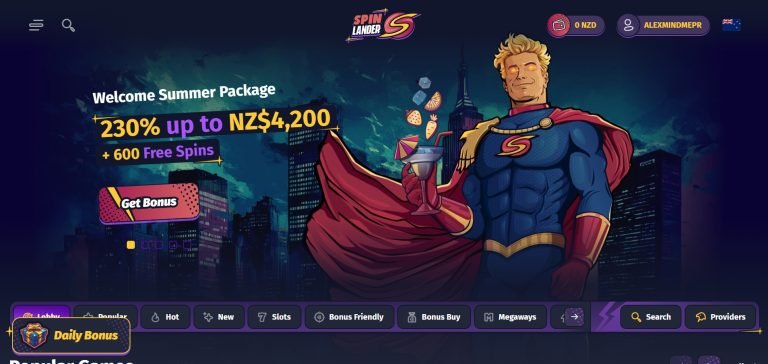
Task: Open the Slots category tab
Action: 274,317
